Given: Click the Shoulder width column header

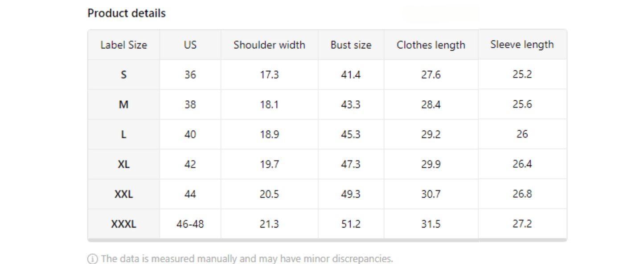Looking at the screenshot, I should 269,45.
